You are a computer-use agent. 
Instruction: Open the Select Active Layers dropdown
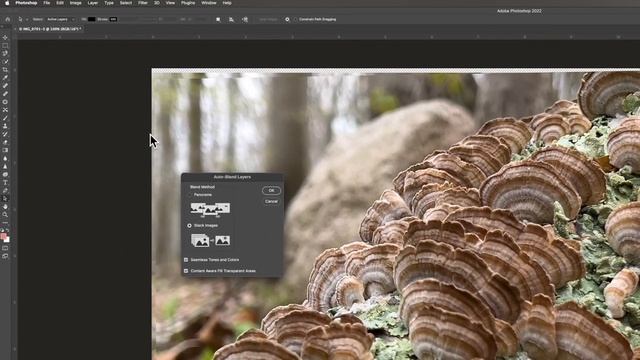click(61, 19)
